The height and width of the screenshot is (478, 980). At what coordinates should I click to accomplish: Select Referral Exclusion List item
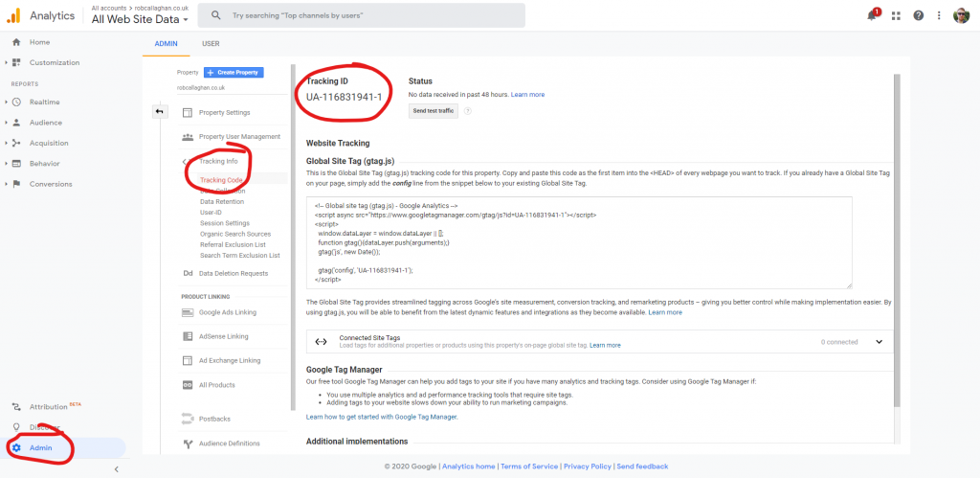233,244
